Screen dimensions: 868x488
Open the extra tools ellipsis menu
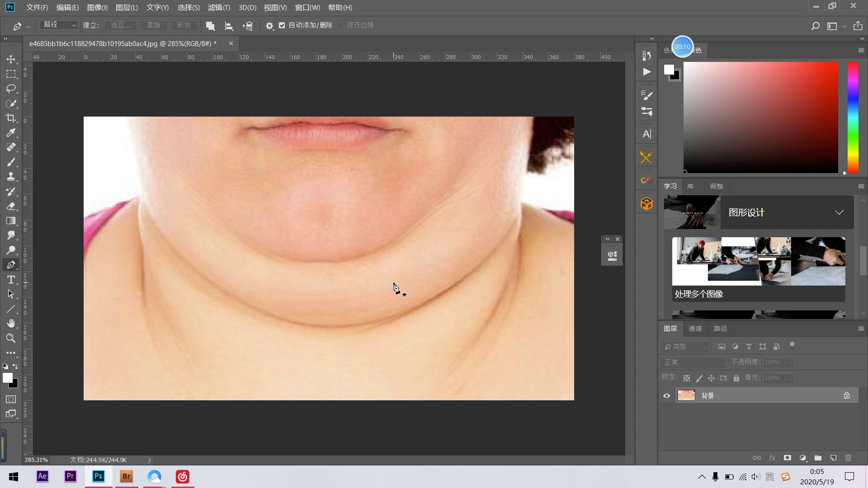(11, 353)
